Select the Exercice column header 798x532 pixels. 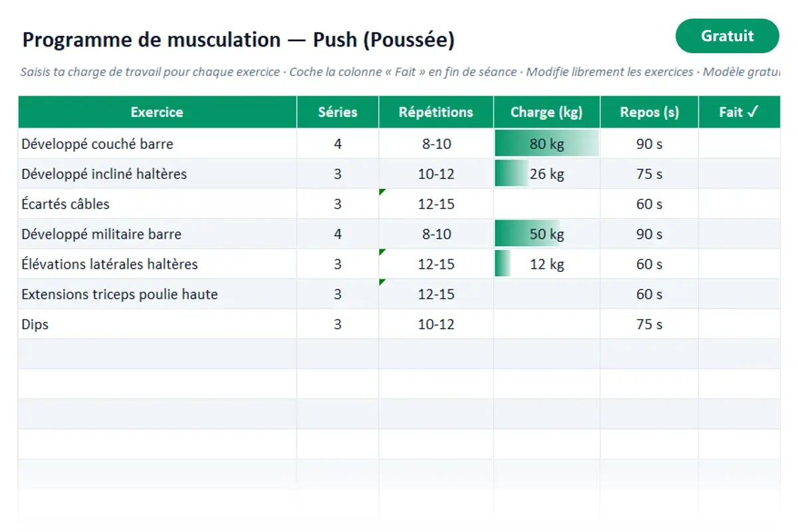(157, 112)
